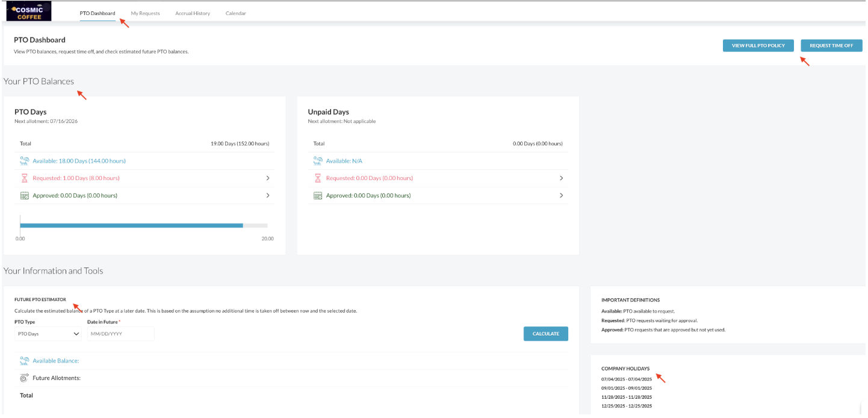Click the PTO Days Requested hourglass icon

coord(25,178)
